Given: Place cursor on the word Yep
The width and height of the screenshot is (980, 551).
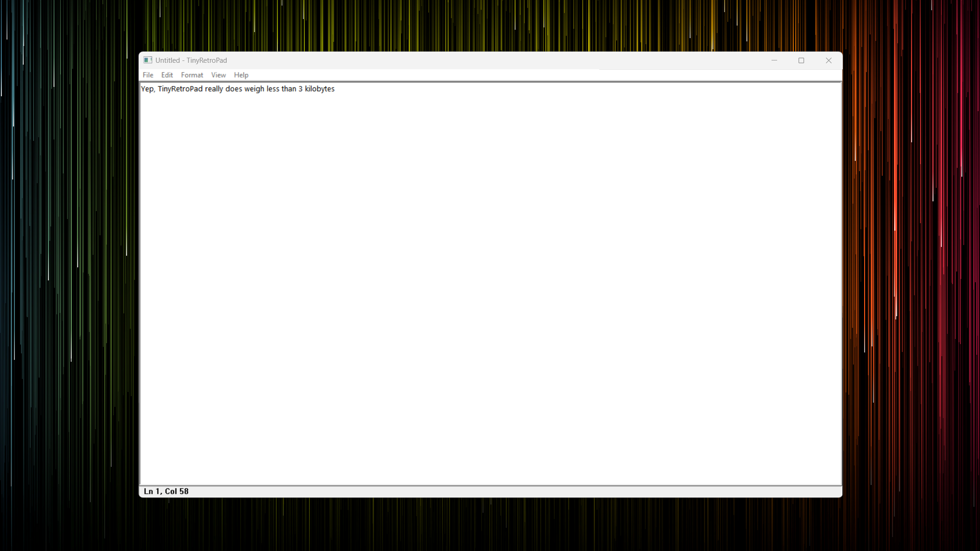Looking at the screenshot, I should coord(148,89).
